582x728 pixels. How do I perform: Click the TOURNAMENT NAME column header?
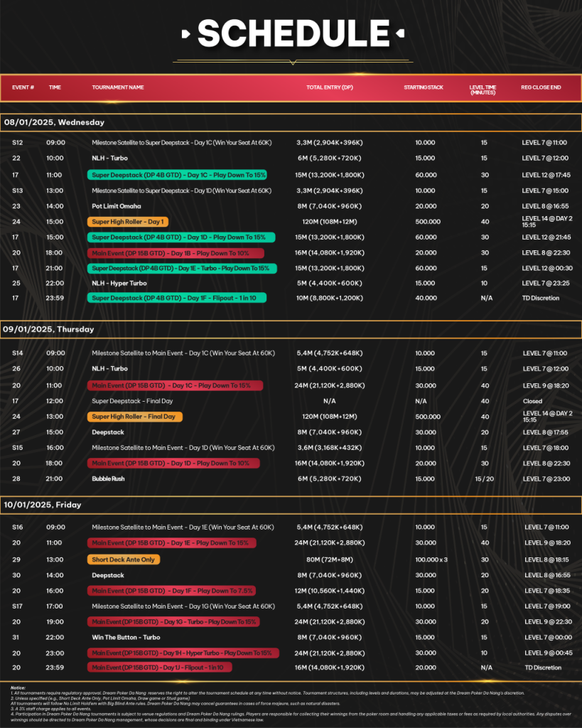tap(118, 87)
